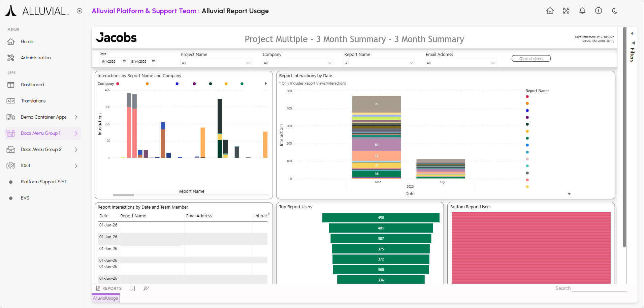The width and height of the screenshot is (644, 308).
Task: Open start date calendar picker icon
Action: pyautogui.click(x=124, y=61)
